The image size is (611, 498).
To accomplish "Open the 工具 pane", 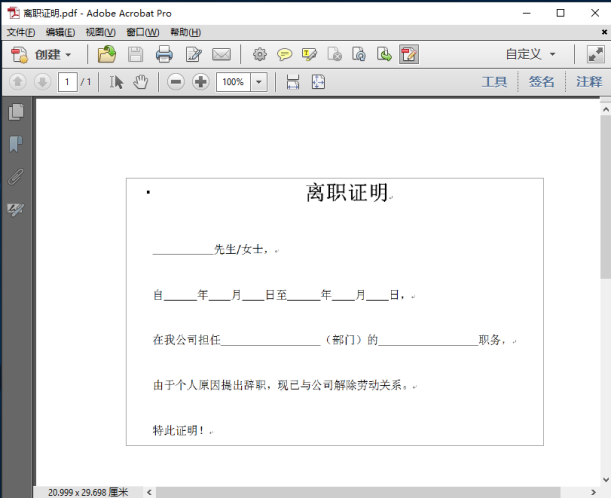I will 494,82.
